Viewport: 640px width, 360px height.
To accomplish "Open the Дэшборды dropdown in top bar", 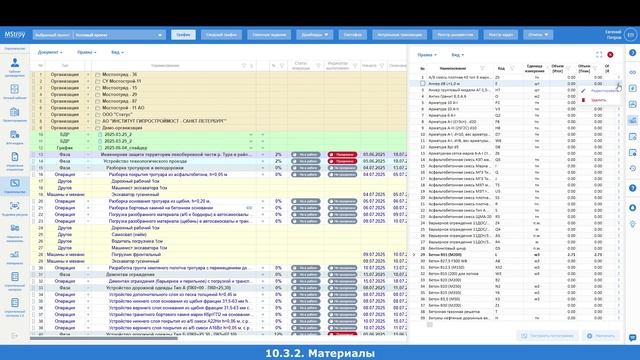I will pos(314,35).
